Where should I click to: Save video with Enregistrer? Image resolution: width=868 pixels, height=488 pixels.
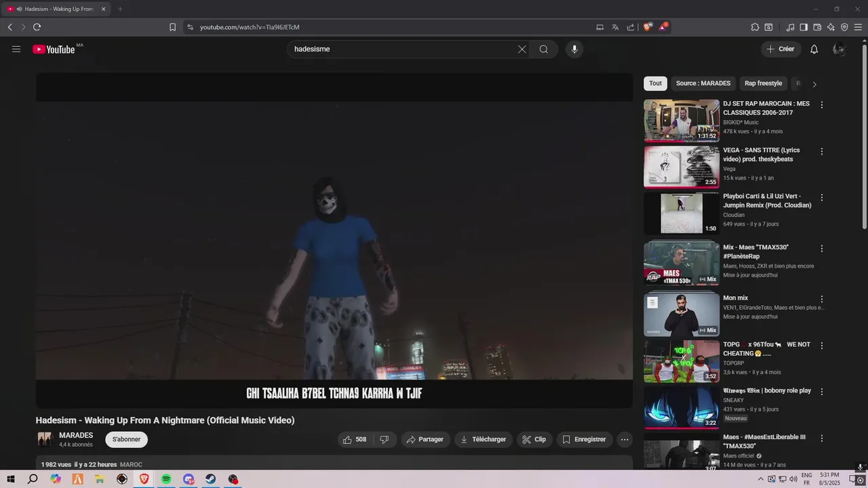click(585, 439)
